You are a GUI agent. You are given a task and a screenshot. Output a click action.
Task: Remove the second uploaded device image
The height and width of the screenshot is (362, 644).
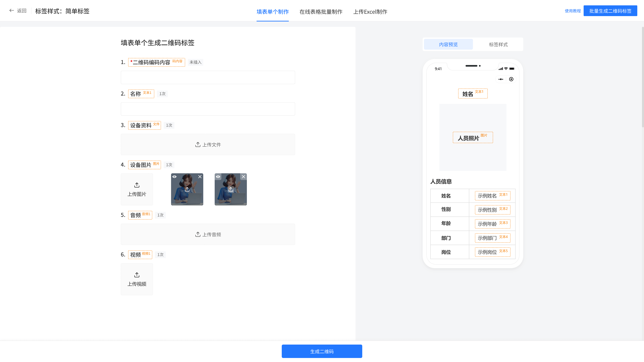[x=243, y=177]
